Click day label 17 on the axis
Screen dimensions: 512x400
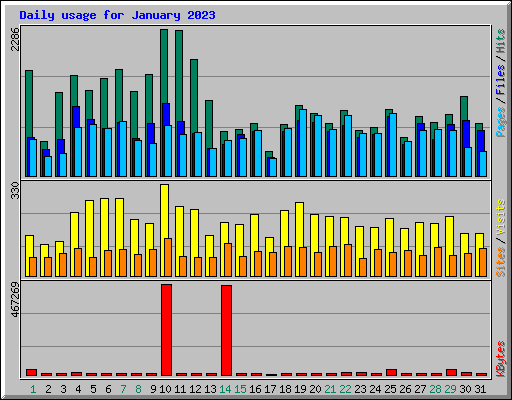click(x=270, y=389)
